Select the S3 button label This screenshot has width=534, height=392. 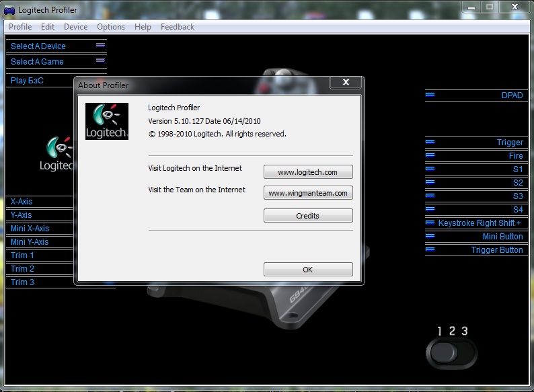coord(518,196)
